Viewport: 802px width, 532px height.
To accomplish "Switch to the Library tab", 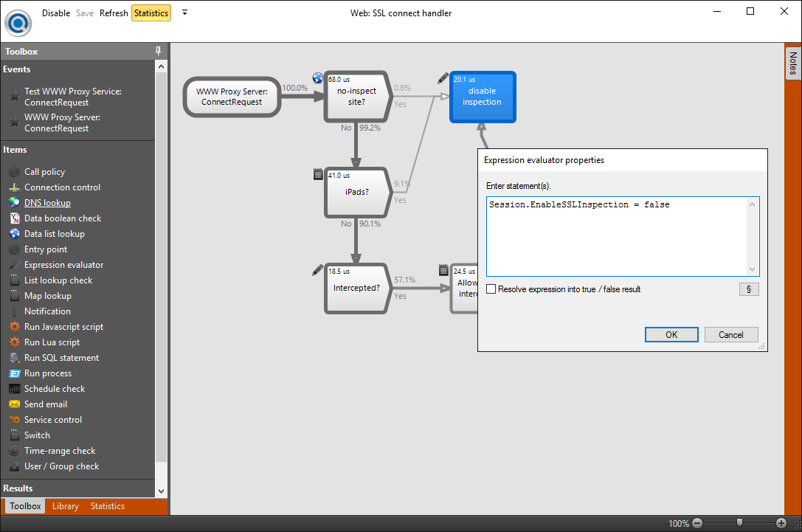I will pos(66,506).
